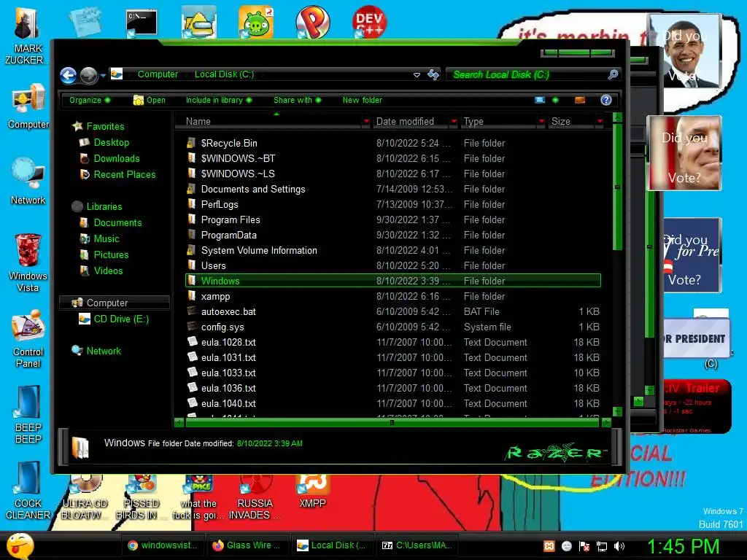
Task: Click the blue Back navigation arrow
Action: pos(68,75)
